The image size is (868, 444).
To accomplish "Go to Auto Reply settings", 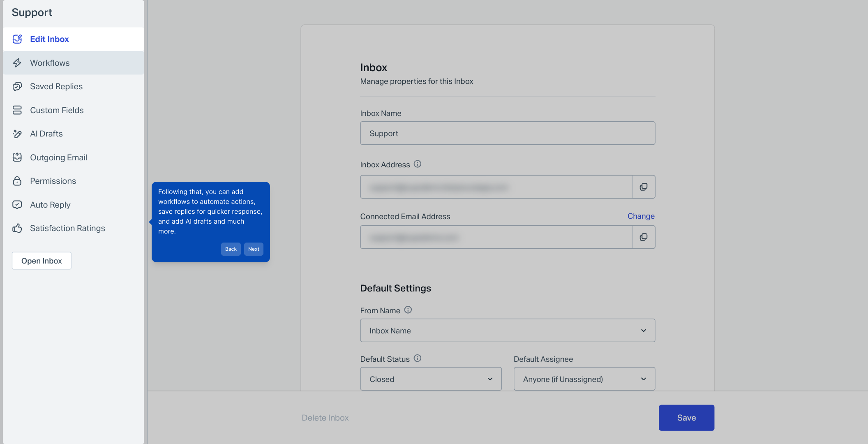I will point(74,205).
